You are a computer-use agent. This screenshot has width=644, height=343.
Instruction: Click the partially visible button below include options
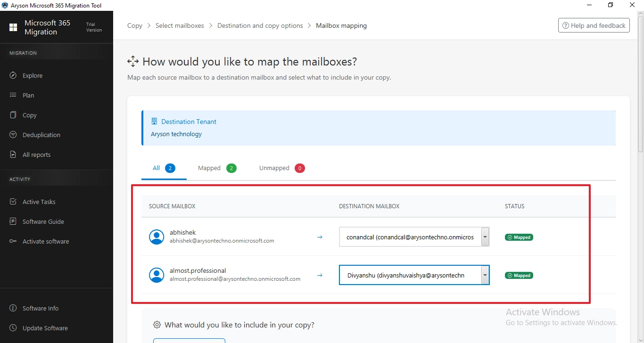189,341
